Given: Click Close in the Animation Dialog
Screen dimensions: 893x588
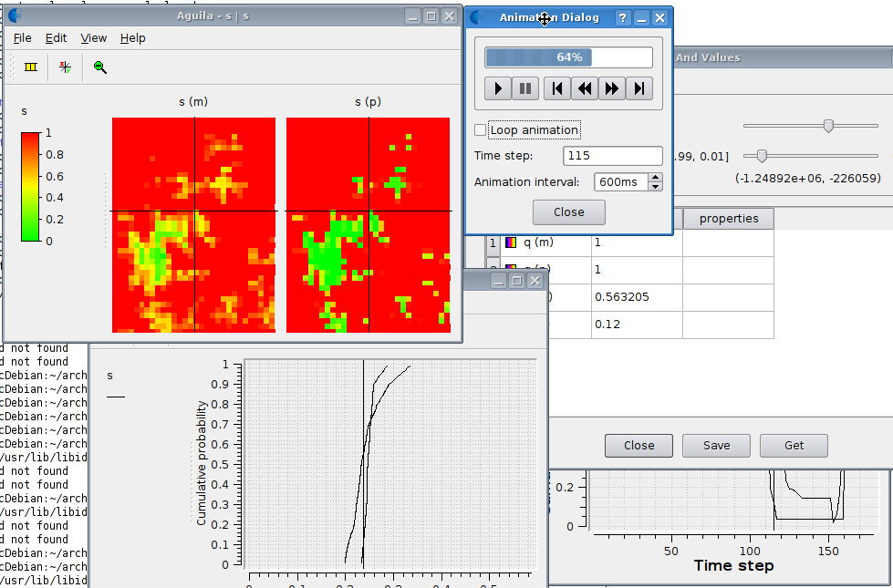Looking at the screenshot, I should click(x=569, y=212).
